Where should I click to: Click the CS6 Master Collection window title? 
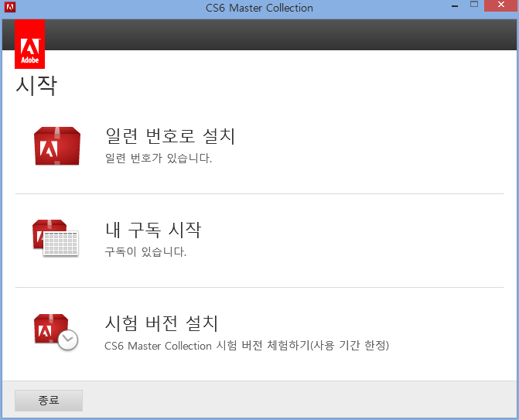(x=259, y=8)
